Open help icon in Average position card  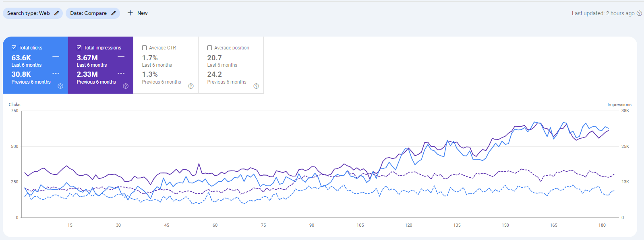pos(256,86)
